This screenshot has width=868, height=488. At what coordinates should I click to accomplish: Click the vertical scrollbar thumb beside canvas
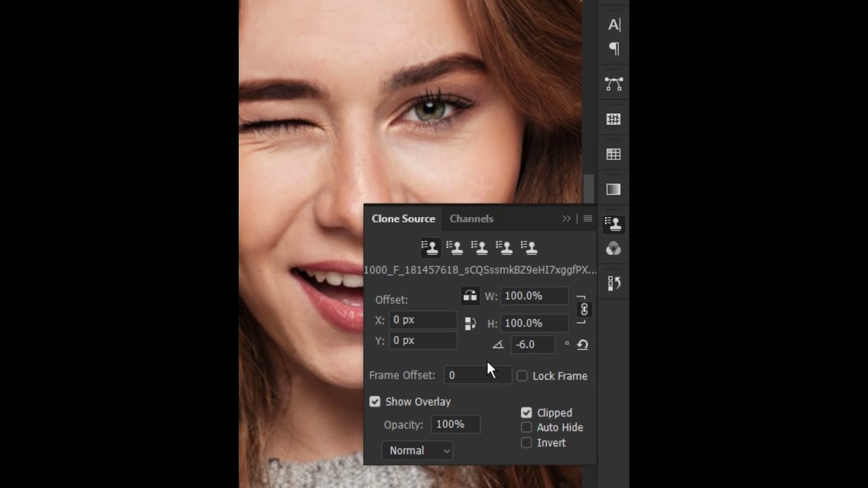589,188
